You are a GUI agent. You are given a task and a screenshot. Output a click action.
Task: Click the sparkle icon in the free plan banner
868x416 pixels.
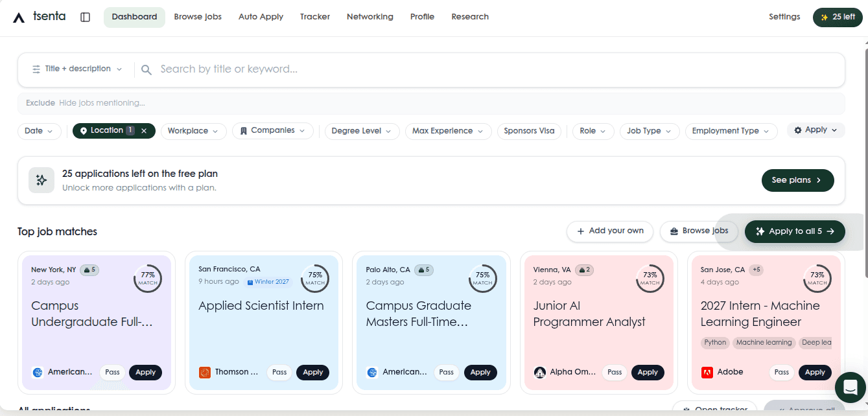41,180
